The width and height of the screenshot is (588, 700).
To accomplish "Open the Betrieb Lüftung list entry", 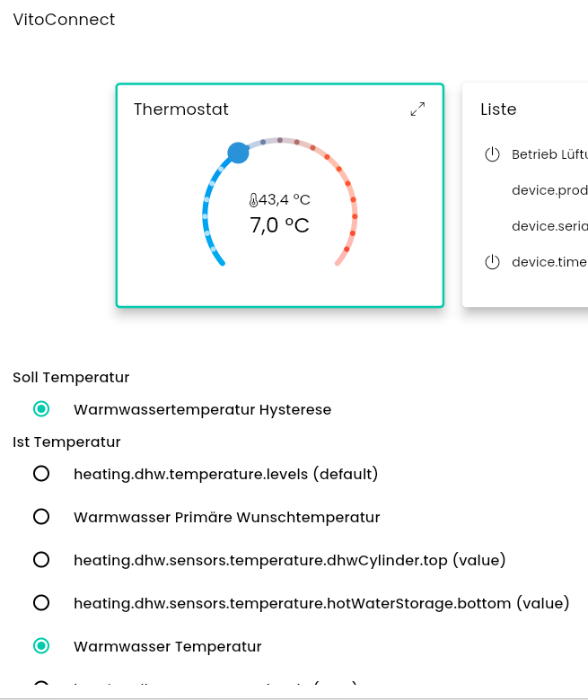I will [x=549, y=154].
